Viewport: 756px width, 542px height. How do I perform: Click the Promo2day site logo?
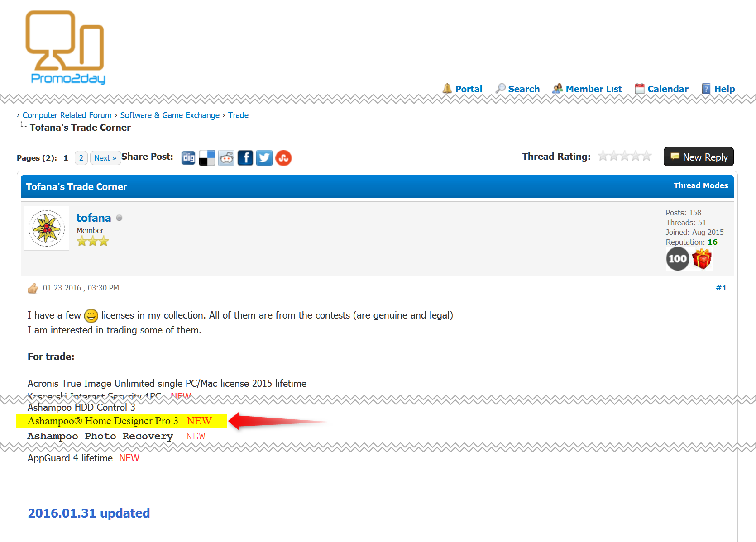66,48
